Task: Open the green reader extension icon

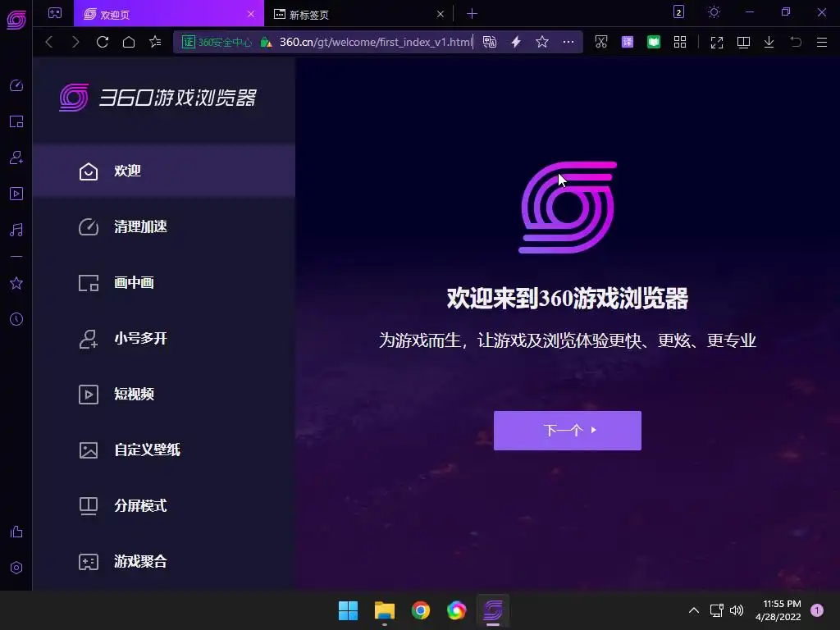Action: (x=654, y=42)
